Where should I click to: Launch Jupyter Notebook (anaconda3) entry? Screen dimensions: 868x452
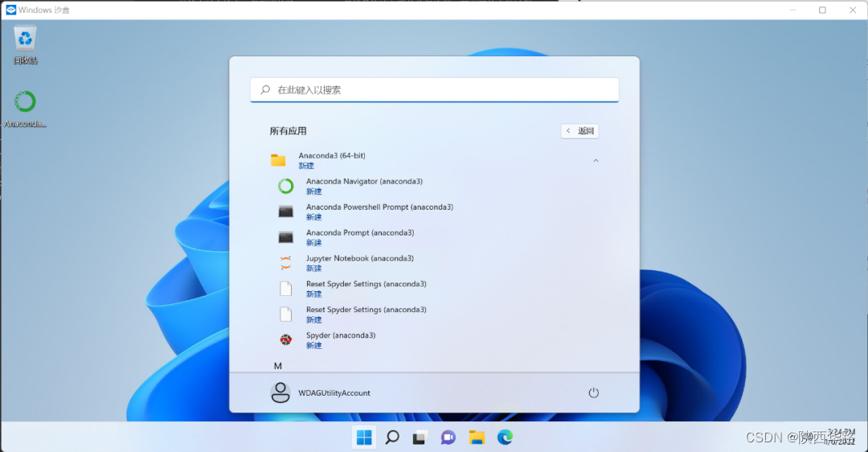(x=433, y=262)
